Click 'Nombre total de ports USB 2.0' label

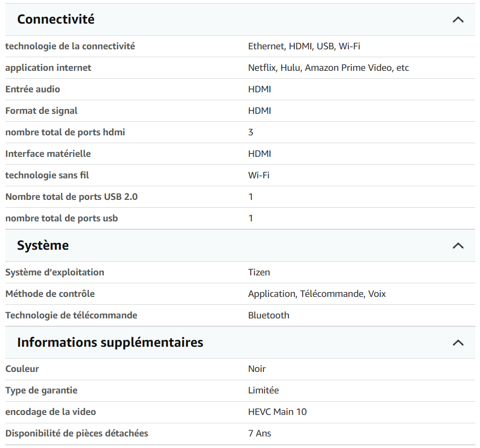coord(72,197)
